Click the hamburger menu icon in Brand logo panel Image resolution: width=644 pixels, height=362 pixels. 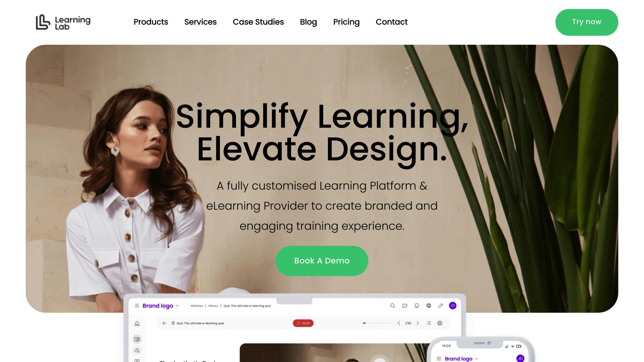pos(137,305)
